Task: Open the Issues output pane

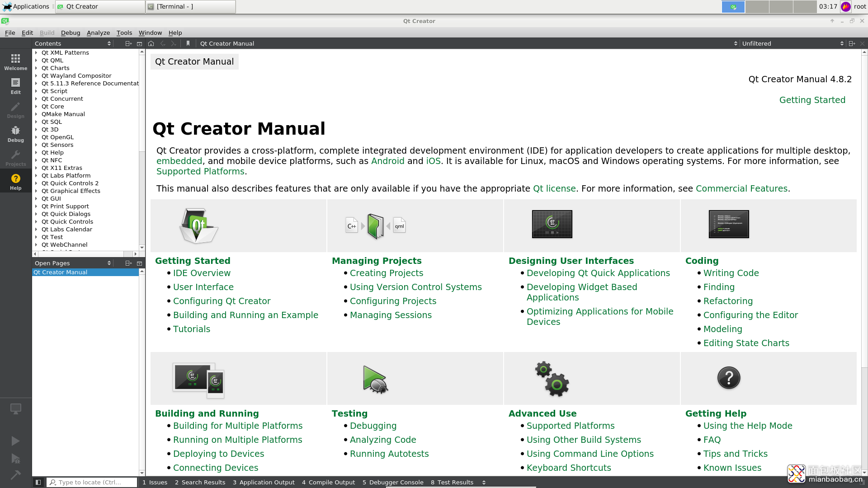Action: pyautogui.click(x=155, y=482)
